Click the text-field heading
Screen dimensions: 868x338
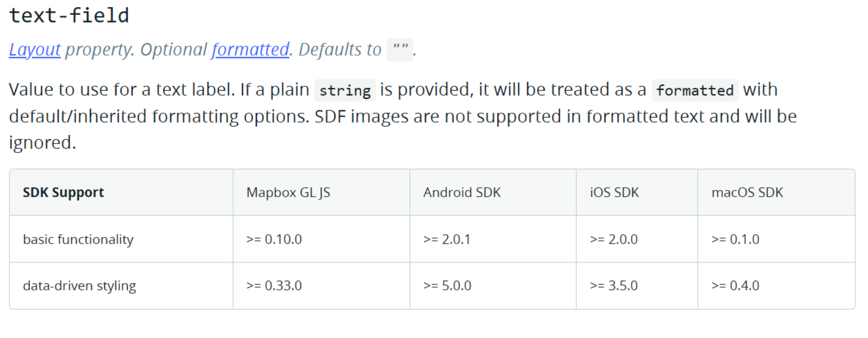(69, 15)
